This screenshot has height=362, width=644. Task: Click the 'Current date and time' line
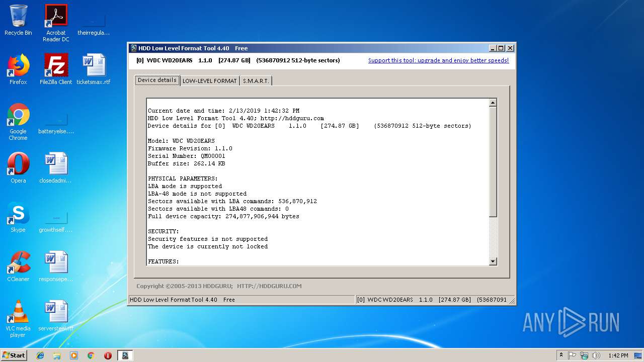pyautogui.click(x=223, y=111)
